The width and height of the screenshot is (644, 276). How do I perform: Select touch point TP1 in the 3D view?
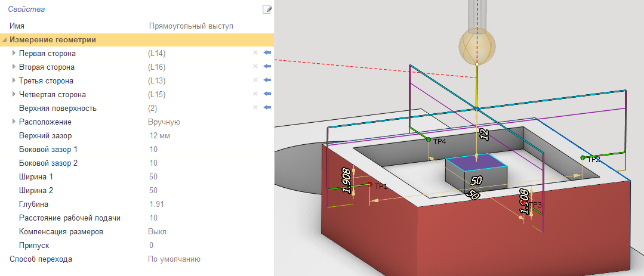tap(370, 184)
